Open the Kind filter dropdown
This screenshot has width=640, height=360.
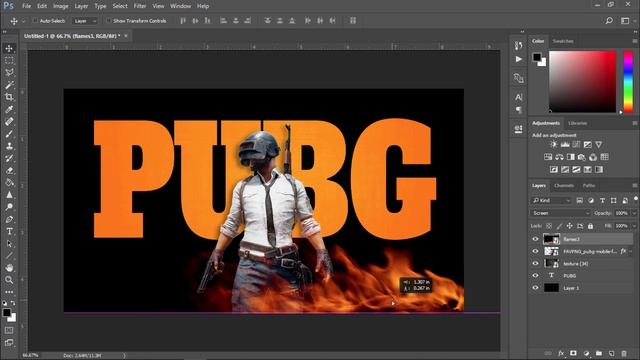pos(551,200)
